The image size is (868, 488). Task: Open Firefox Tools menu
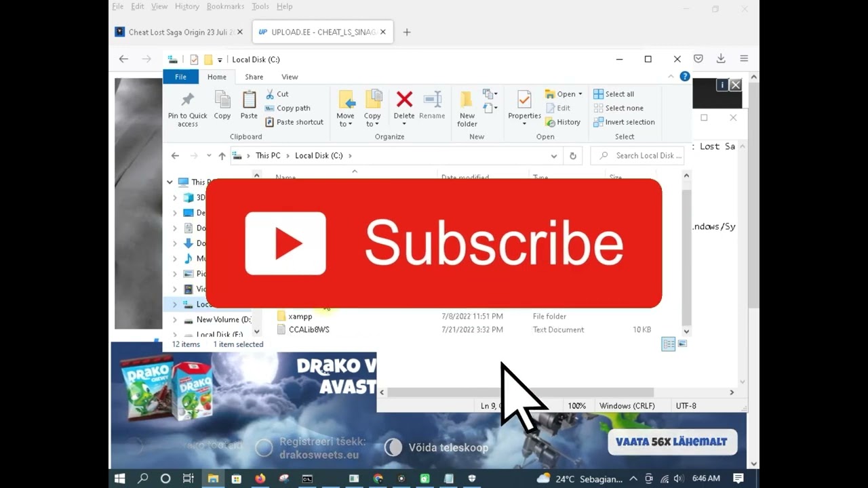[x=260, y=6]
